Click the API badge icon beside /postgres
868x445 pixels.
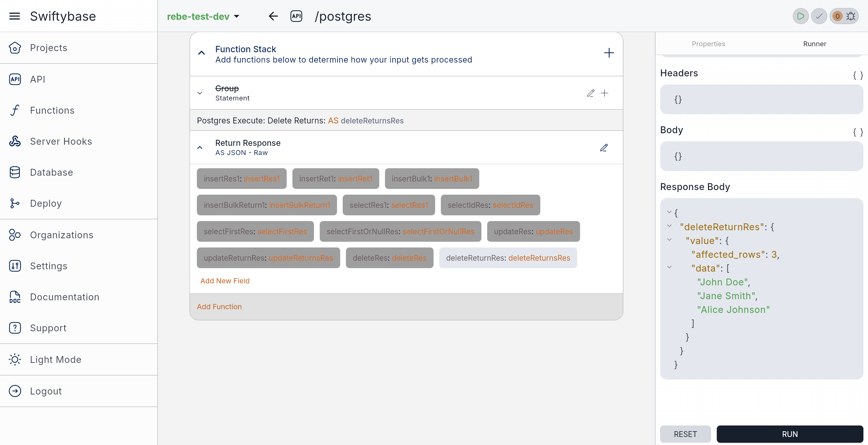[296, 16]
